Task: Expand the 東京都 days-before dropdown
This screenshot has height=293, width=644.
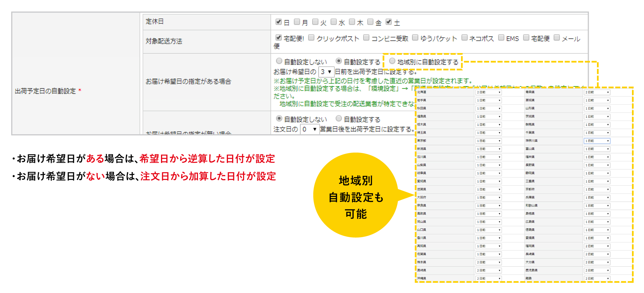Action: 488,141
